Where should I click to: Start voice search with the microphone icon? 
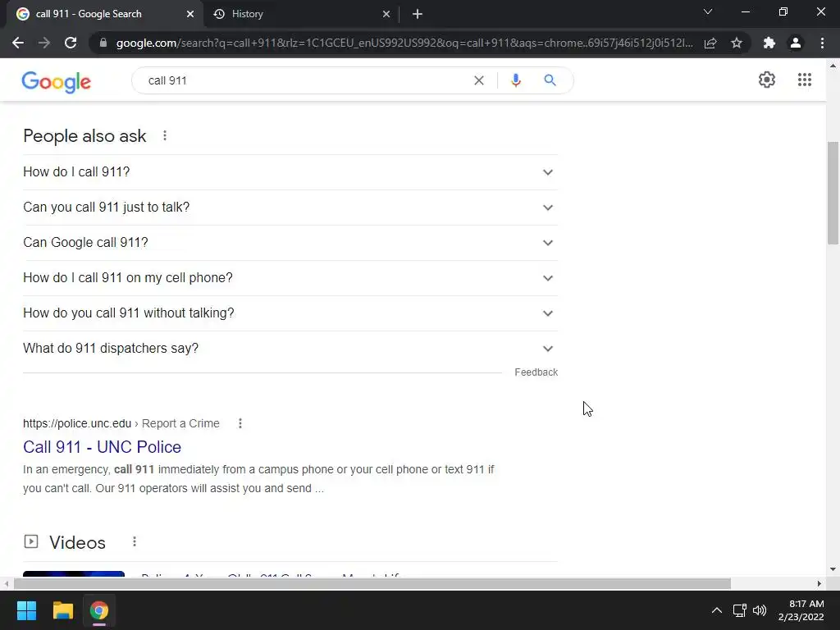click(x=516, y=80)
